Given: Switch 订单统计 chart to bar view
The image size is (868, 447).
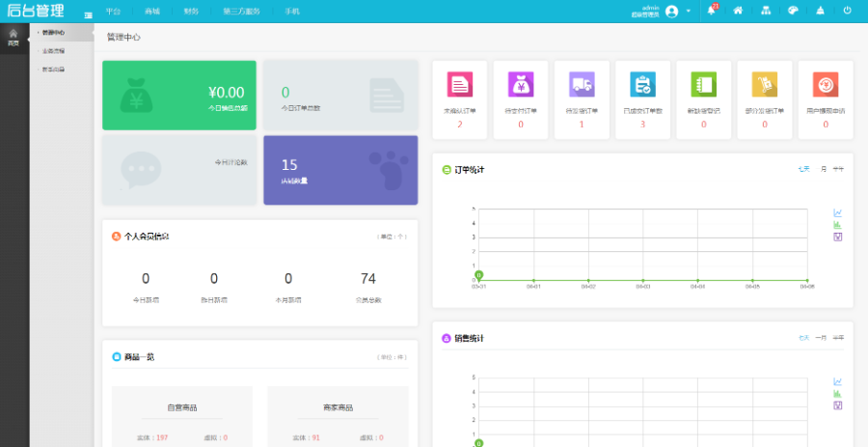Looking at the screenshot, I should coord(837,225).
